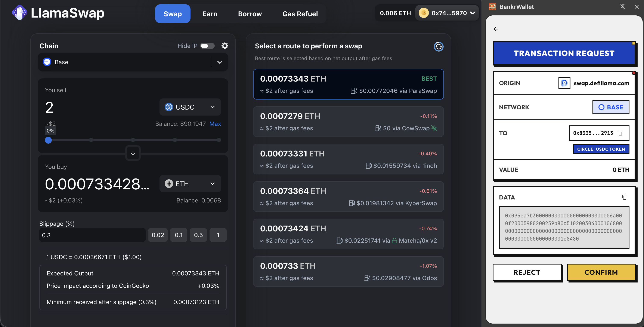Image resolution: width=644 pixels, height=327 pixels.
Task: Click the pin icon in the BankrWallet panel
Action: pos(623,7)
